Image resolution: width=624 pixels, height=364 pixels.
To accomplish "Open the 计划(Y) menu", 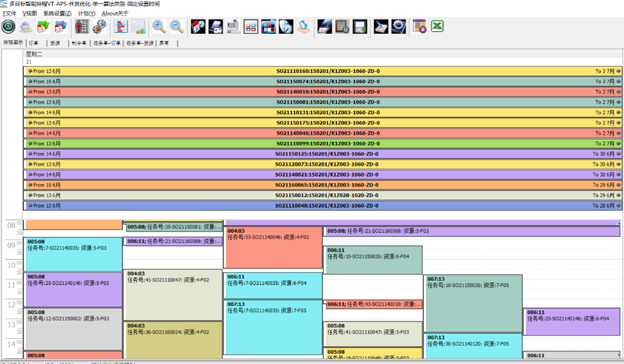I will pos(86,13).
